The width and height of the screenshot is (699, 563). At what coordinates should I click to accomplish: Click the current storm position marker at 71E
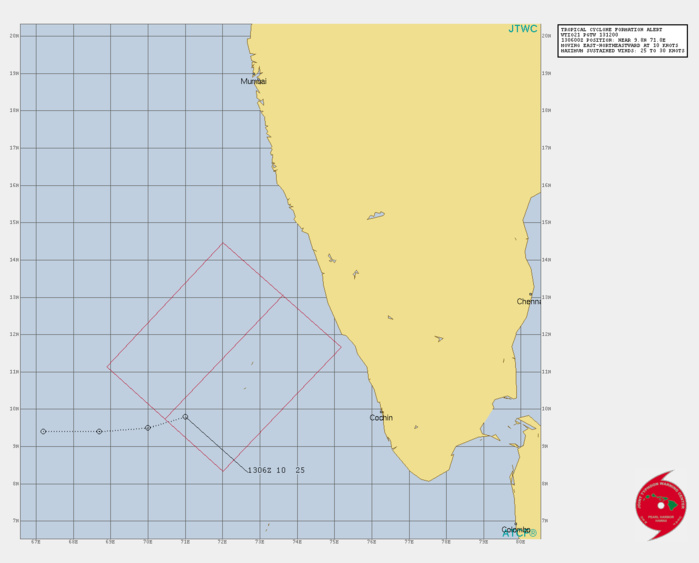pyautogui.click(x=185, y=417)
